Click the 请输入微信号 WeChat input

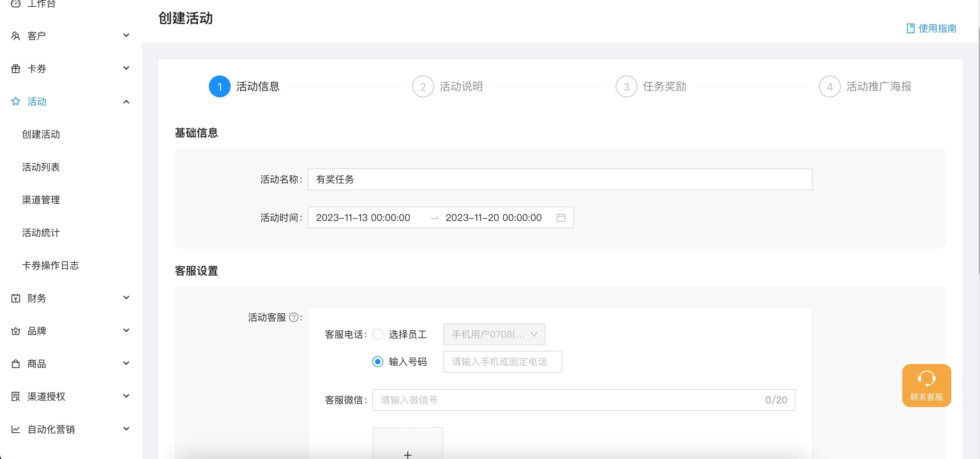point(583,400)
